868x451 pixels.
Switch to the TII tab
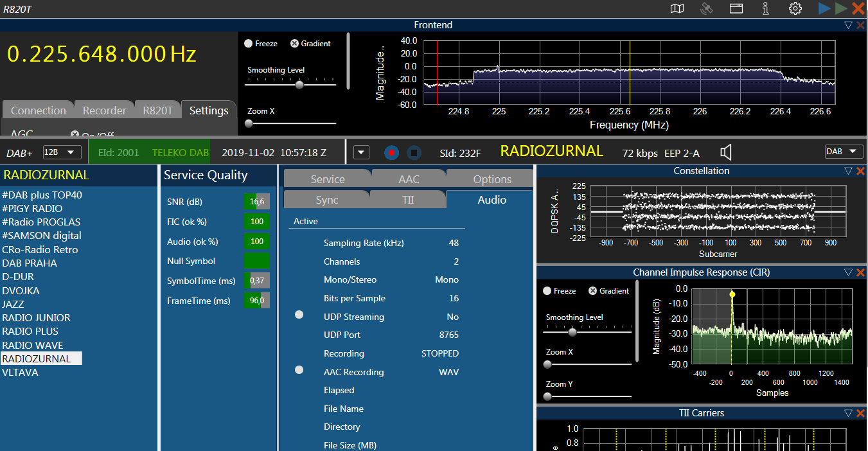point(408,200)
